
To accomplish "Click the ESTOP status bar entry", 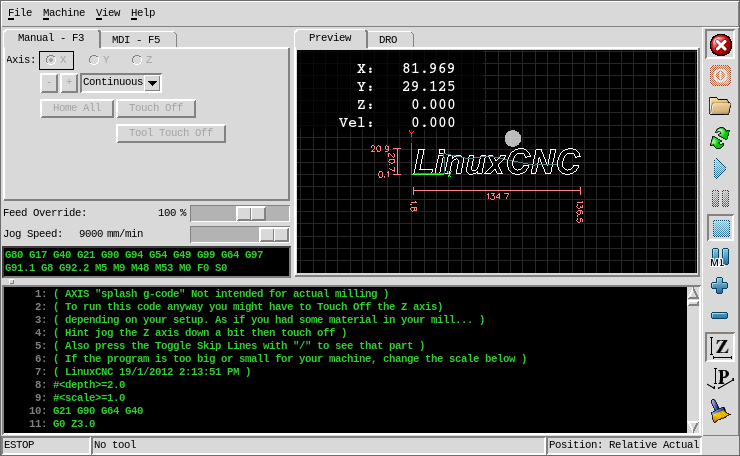I will pyautogui.click(x=46, y=445).
